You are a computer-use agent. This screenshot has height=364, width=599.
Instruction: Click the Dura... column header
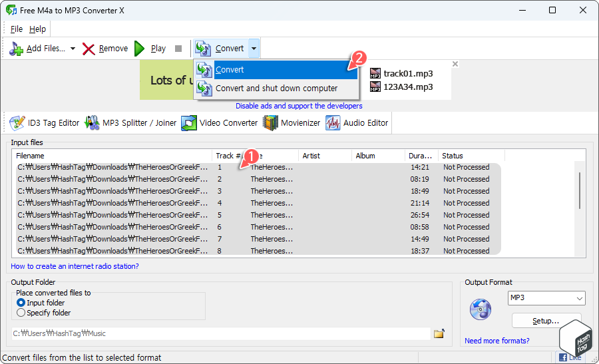coord(421,156)
